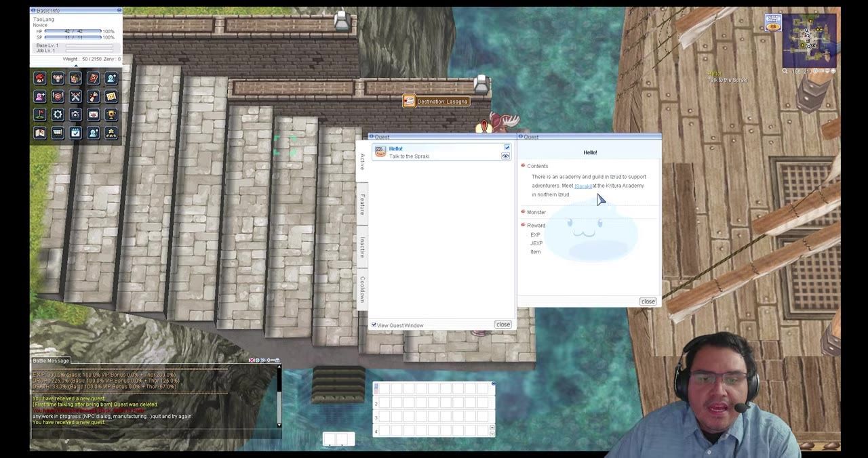This screenshot has width=868, height=458.
Task: Click the Destination: Lasagna scroll icon
Action: tap(409, 101)
